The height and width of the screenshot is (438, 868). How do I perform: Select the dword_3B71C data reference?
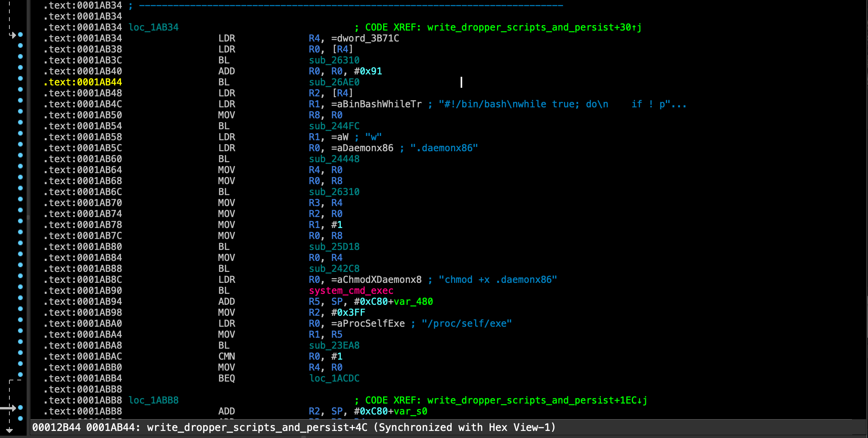pos(368,38)
